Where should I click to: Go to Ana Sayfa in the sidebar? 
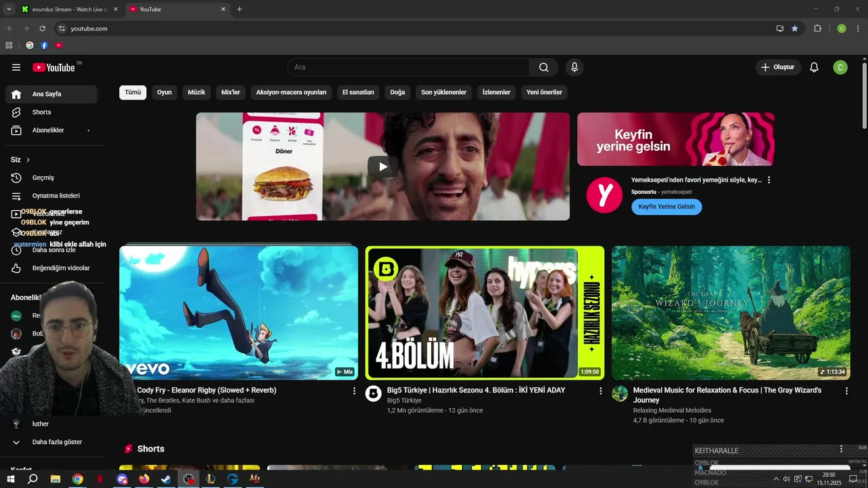[52, 94]
